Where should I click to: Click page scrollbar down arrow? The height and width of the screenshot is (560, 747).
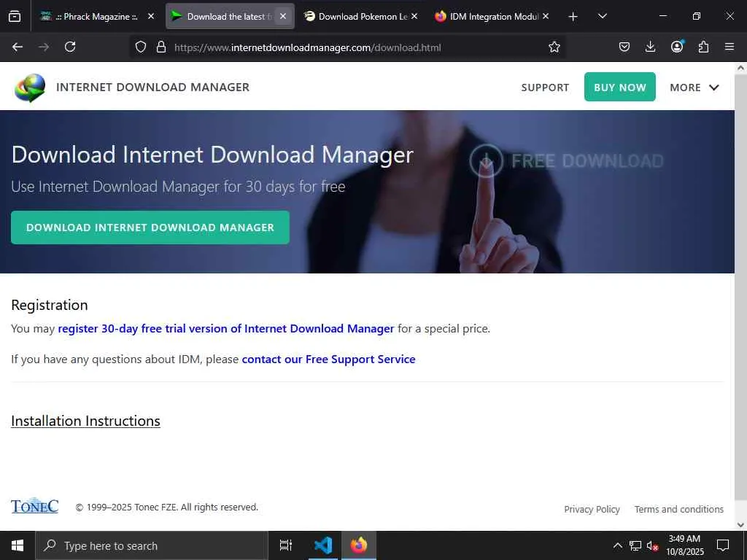[x=741, y=525]
